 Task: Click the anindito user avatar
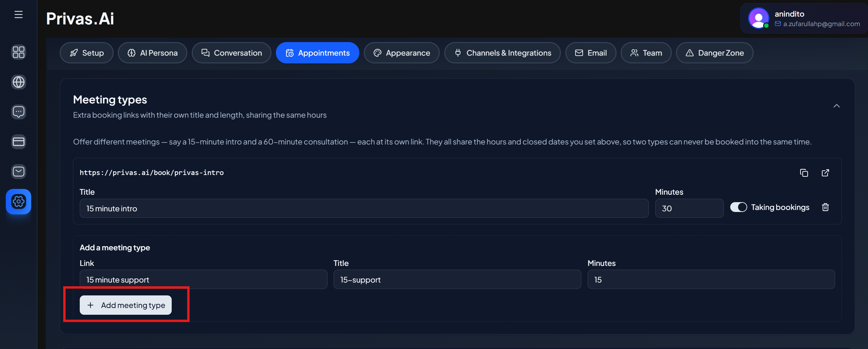(x=759, y=18)
